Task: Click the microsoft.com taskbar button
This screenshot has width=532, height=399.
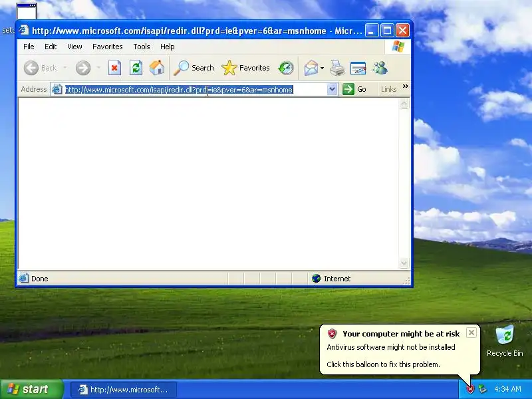Action: coord(124,390)
